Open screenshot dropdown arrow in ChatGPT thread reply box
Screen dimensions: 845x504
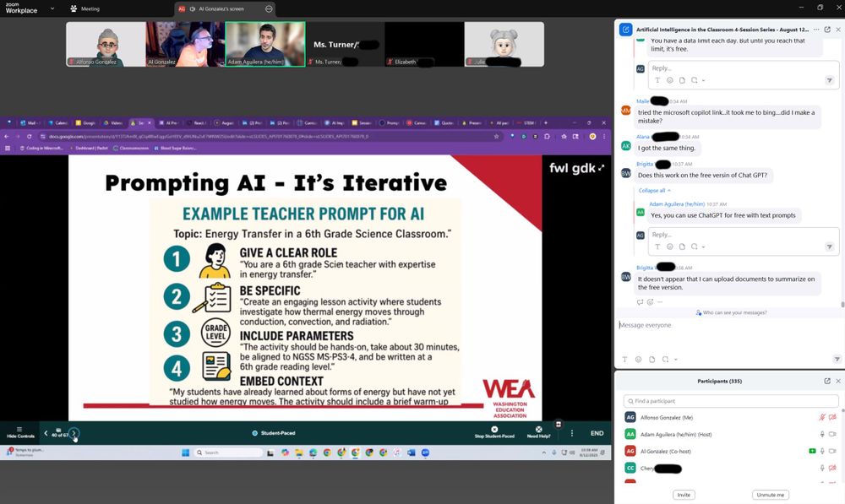tap(704, 247)
